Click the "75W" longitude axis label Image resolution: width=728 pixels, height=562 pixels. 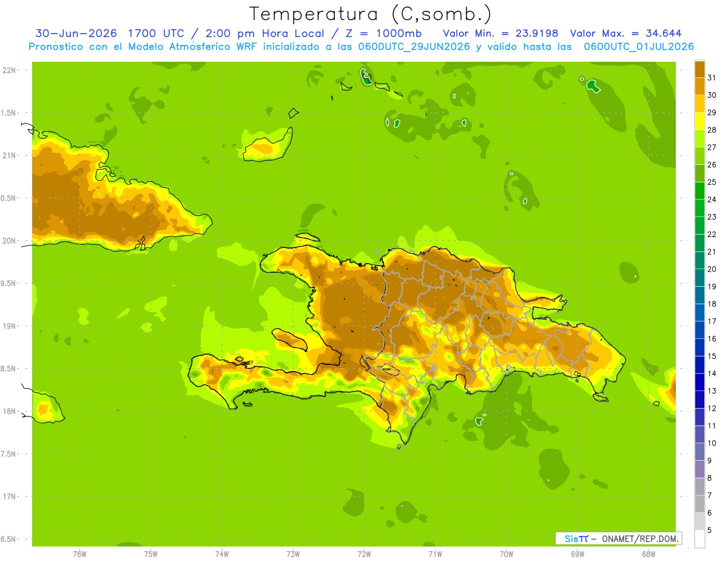click(151, 554)
